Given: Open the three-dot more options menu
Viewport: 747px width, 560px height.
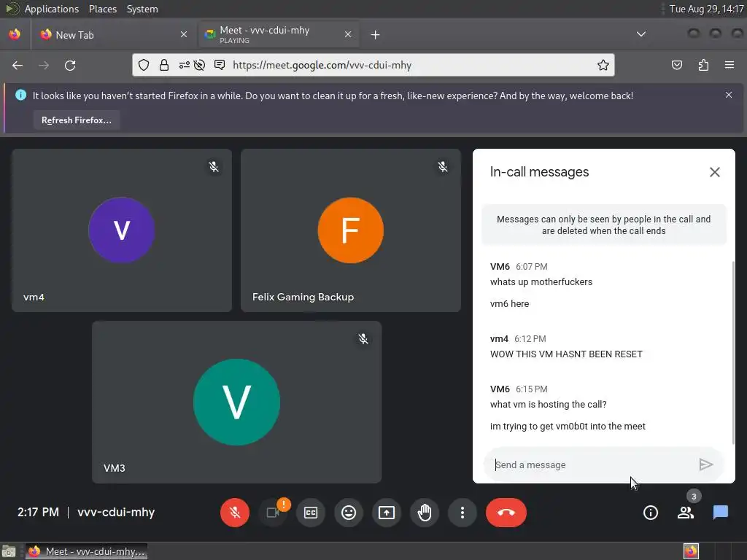Looking at the screenshot, I should (x=462, y=513).
